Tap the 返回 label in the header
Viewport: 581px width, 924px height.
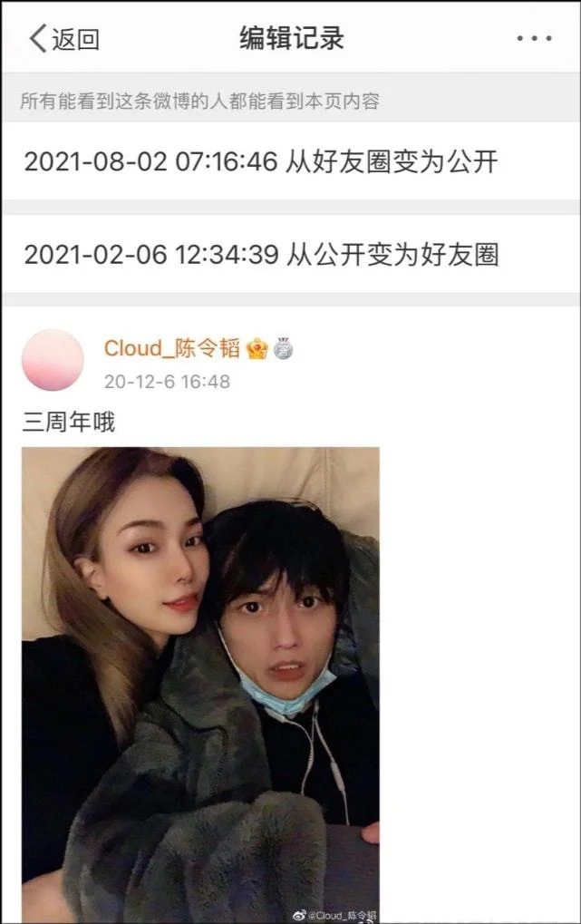75,40
